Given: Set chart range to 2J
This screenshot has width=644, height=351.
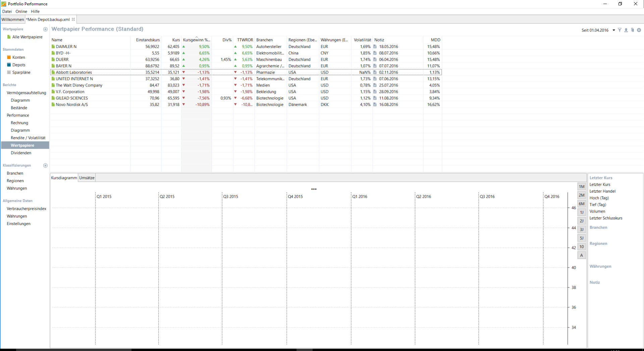Looking at the screenshot, I should click(x=582, y=221).
